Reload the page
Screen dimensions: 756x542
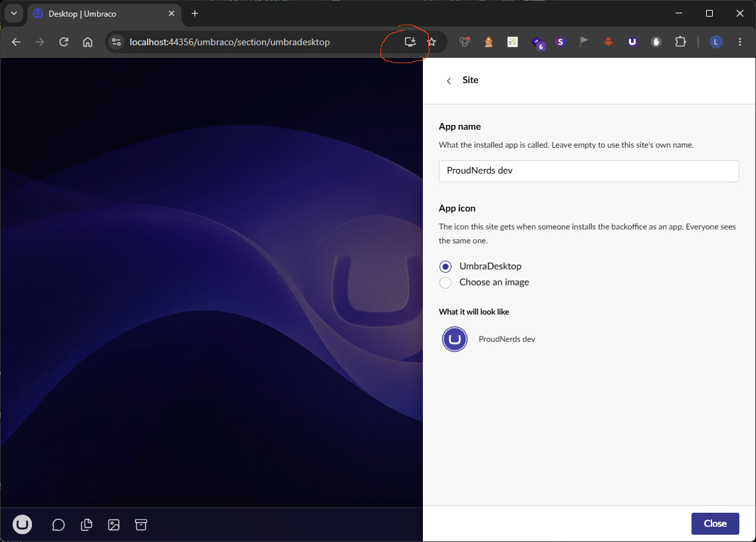pos(64,42)
